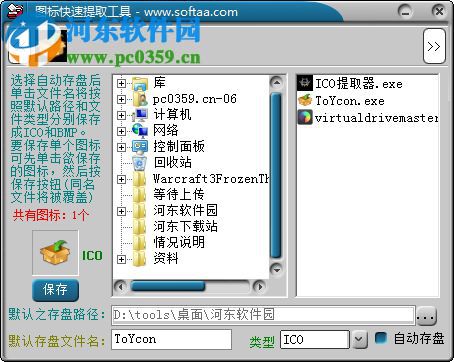This screenshot has width=454, height=362.
Task: Click the 保存 save button
Action: [56, 290]
